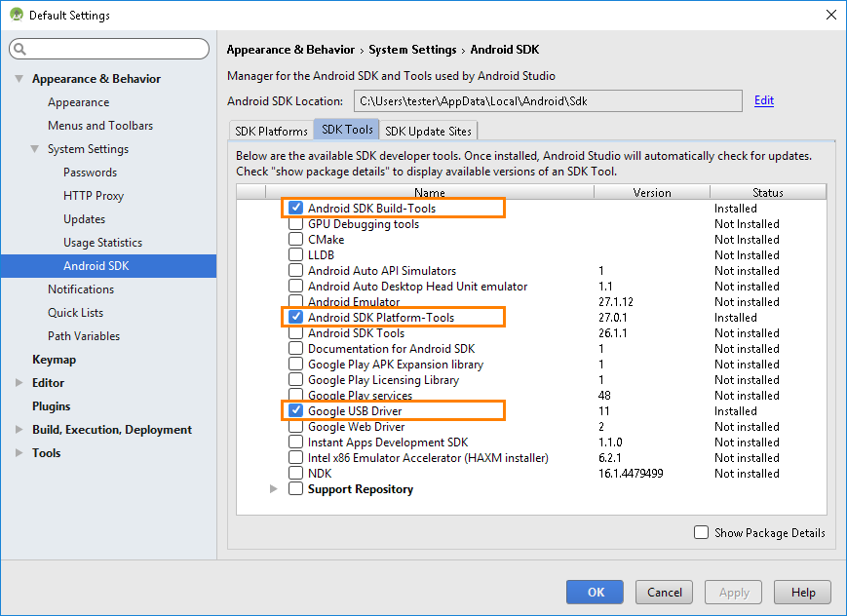Select Quick Lists item
This screenshot has height=616, width=847.
[x=76, y=312]
